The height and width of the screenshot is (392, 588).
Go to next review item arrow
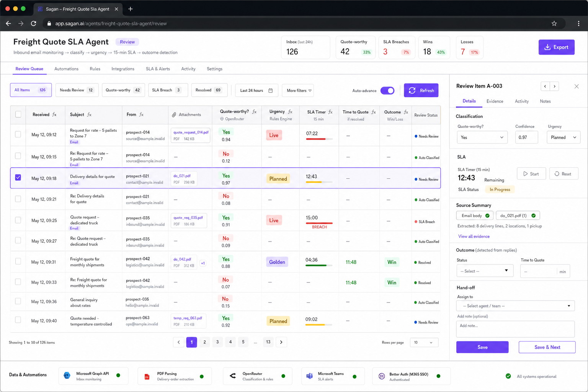(554, 86)
